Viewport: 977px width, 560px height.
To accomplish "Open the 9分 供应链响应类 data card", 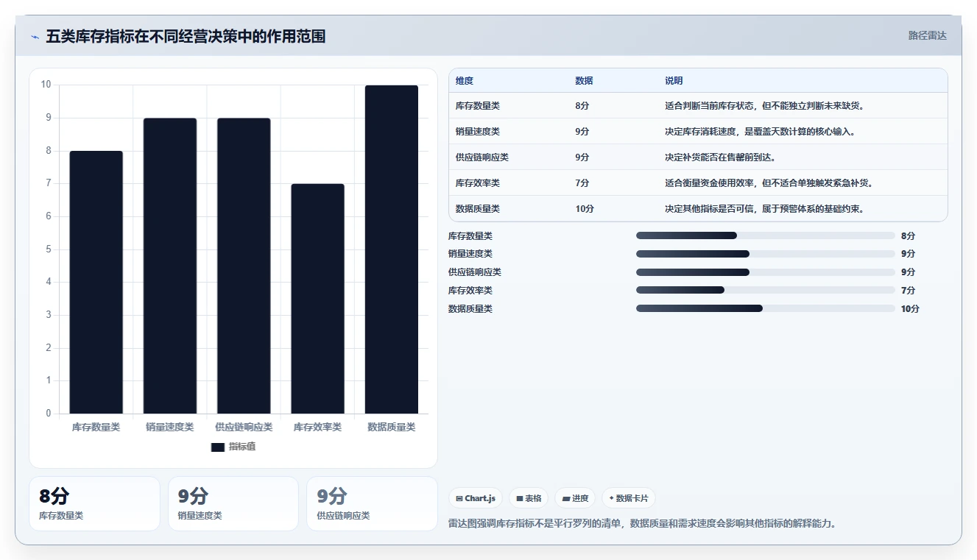I will pos(372,503).
